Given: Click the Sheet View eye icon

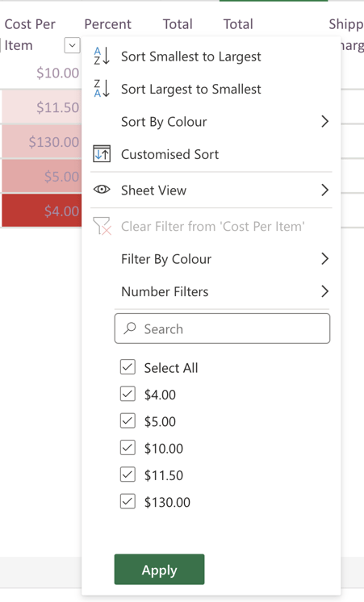Looking at the screenshot, I should tap(102, 190).
